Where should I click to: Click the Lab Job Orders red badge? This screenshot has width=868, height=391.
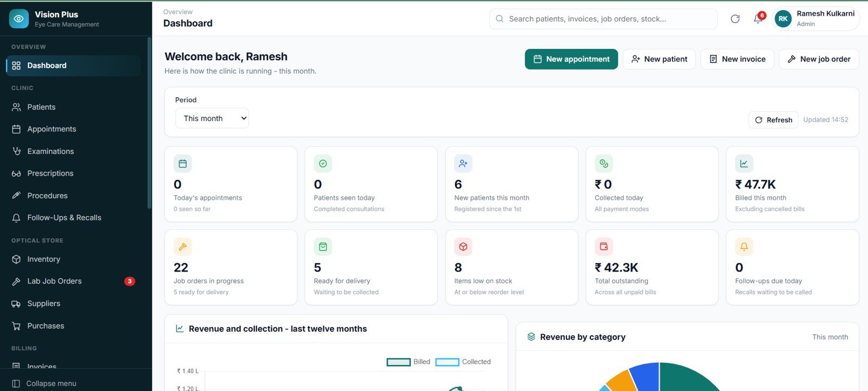coord(129,281)
